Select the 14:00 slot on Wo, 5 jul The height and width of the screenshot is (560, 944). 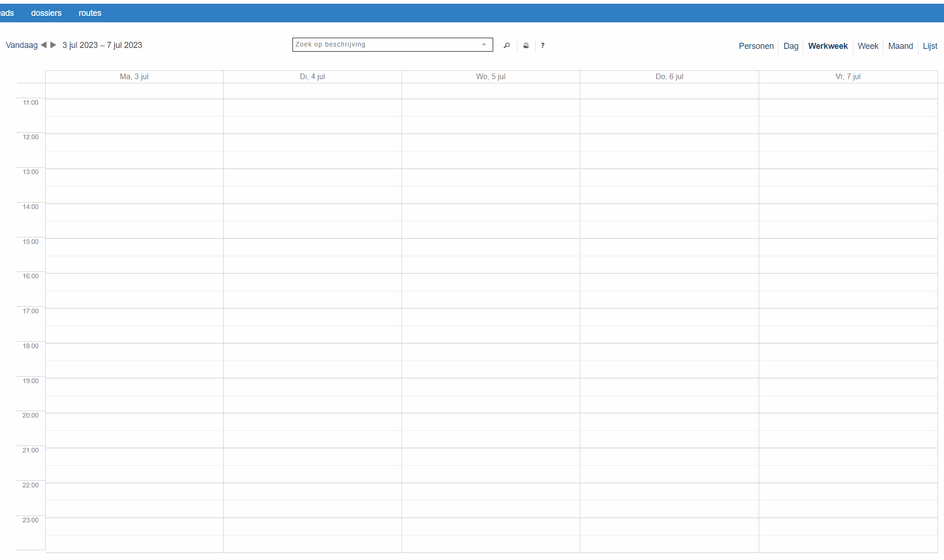point(491,212)
